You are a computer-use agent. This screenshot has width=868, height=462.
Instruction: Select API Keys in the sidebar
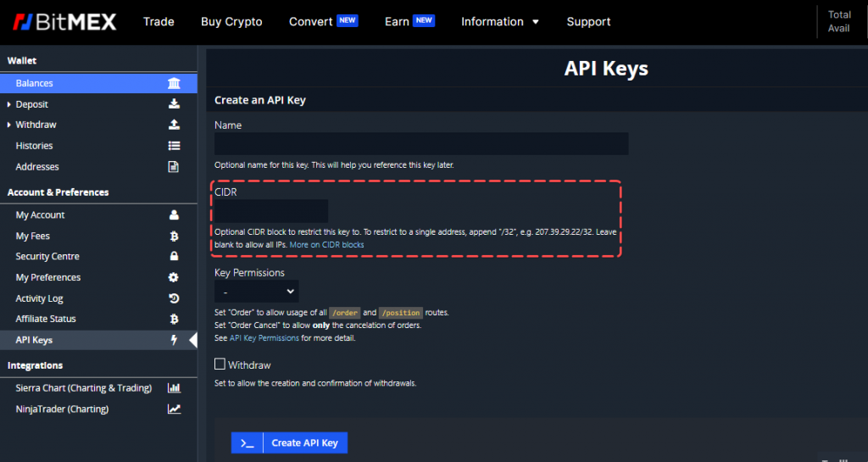[x=98, y=340]
